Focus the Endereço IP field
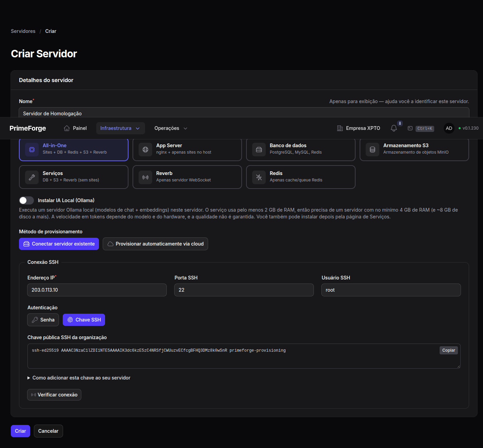The image size is (483, 448). 97,290
